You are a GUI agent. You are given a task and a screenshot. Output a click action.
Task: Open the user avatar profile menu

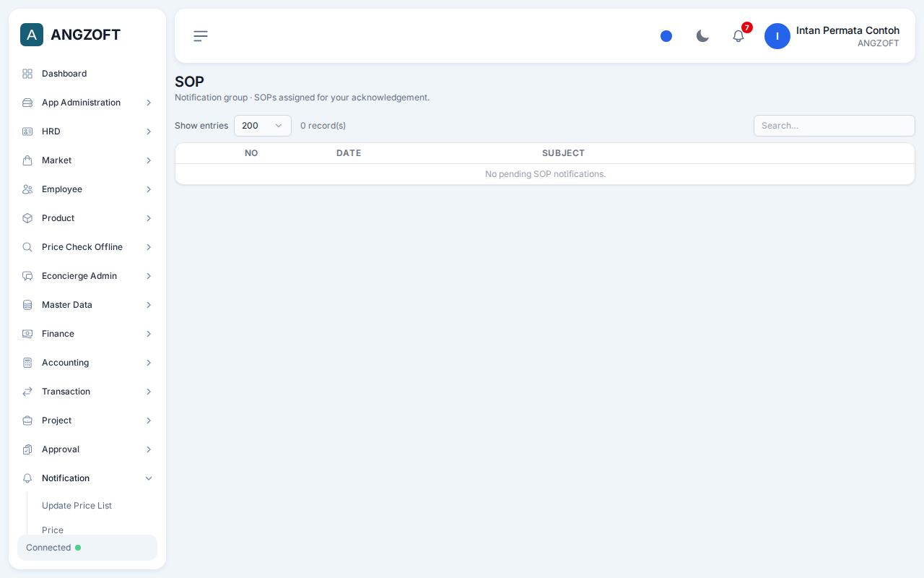click(x=777, y=36)
